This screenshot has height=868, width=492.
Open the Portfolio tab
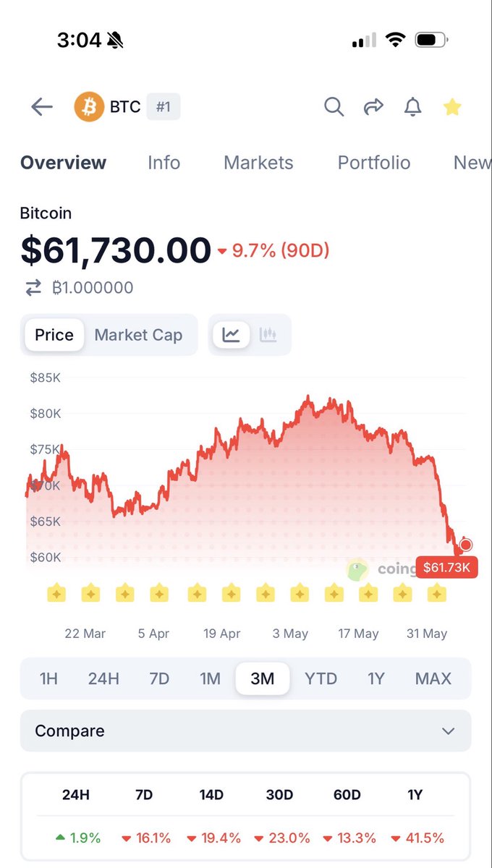click(374, 163)
